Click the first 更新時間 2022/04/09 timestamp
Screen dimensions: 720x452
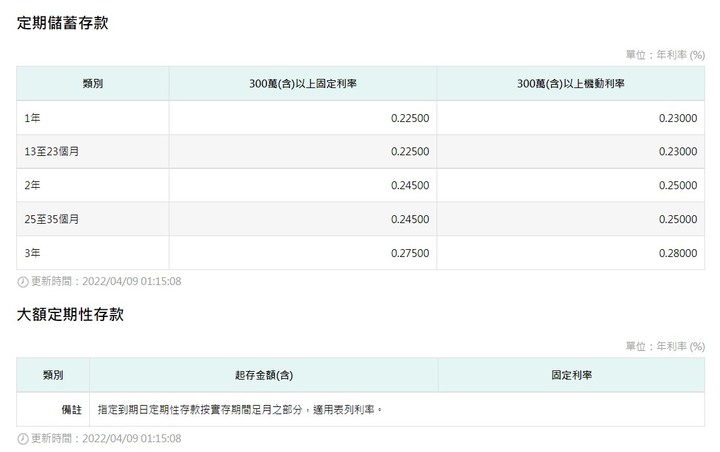[106, 281]
